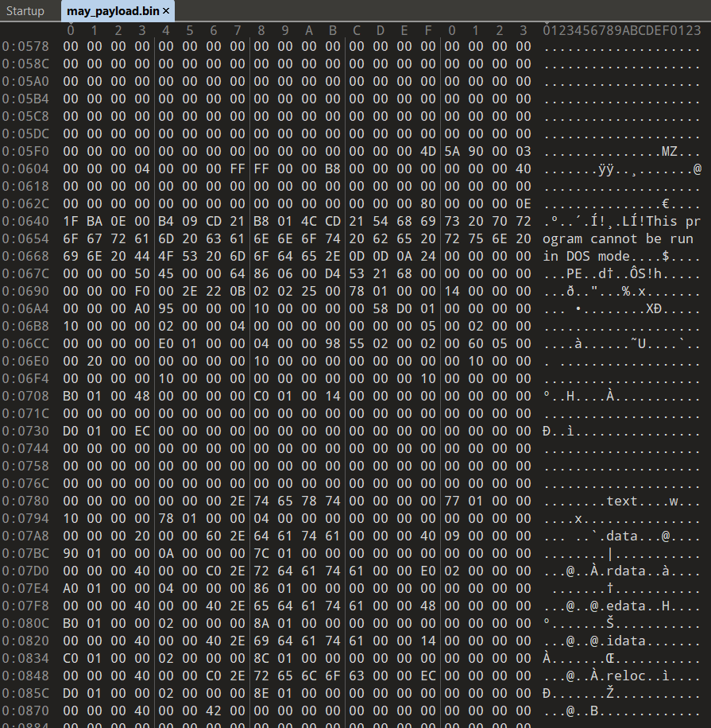Click the ASCII column ruler header
This screenshot has width=711, height=728.
click(x=622, y=30)
